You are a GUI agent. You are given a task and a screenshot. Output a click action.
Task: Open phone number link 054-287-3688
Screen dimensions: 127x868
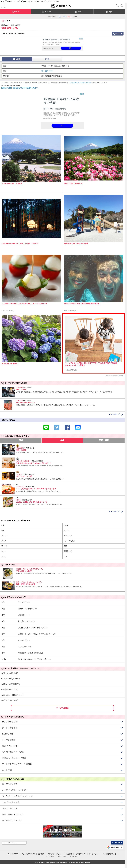point(47,71)
